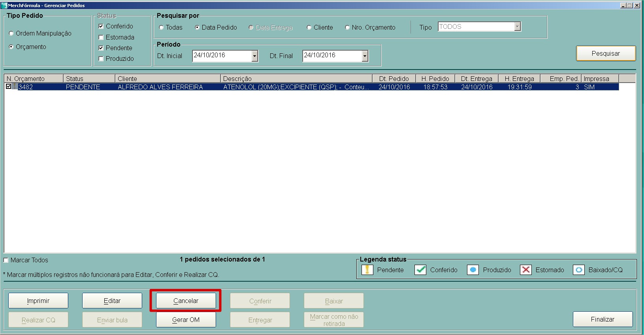Expand the Tipo TODOS combo box
The height and width of the screenshot is (335, 644).
point(517,26)
